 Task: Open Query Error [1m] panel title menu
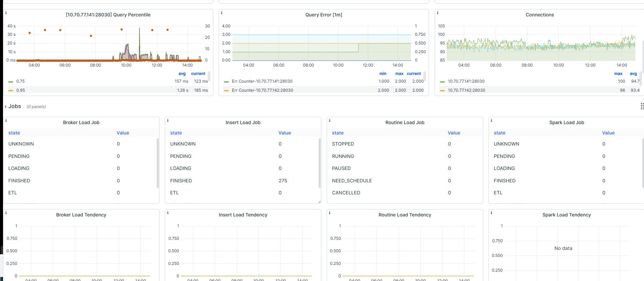pos(324,15)
